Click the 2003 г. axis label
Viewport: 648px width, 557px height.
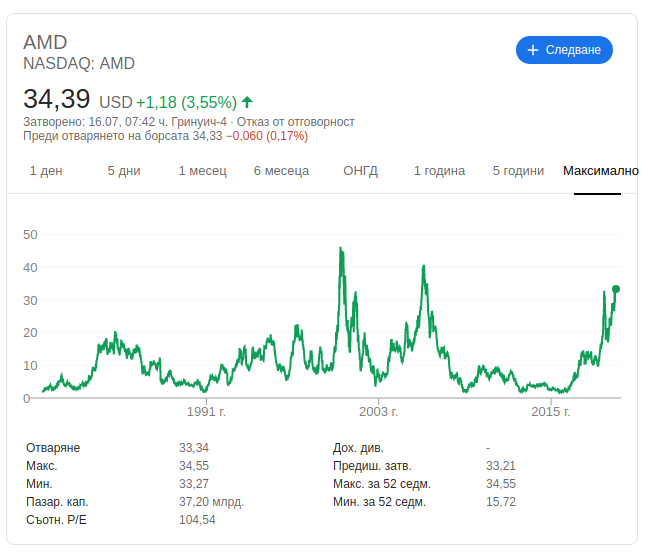[x=378, y=412]
